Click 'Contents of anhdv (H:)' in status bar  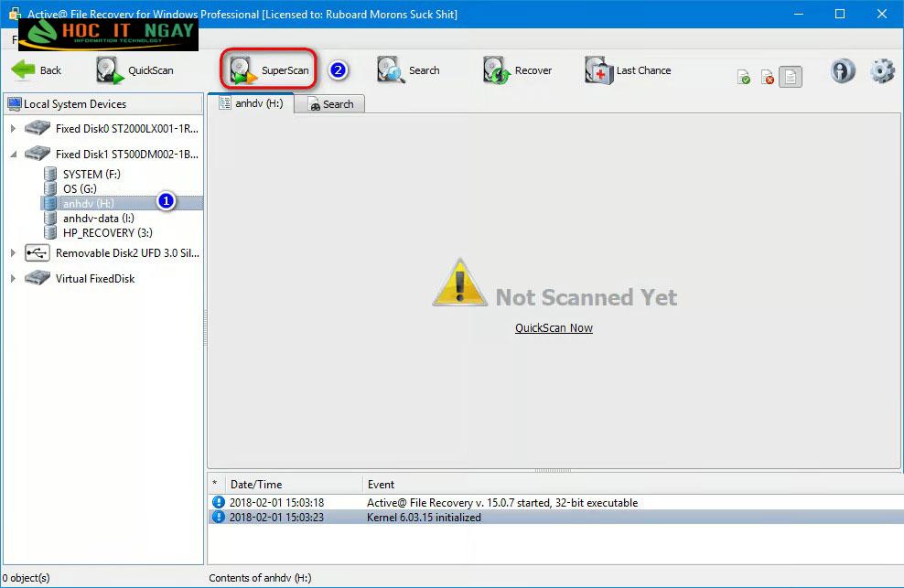pyautogui.click(x=260, y=578)
